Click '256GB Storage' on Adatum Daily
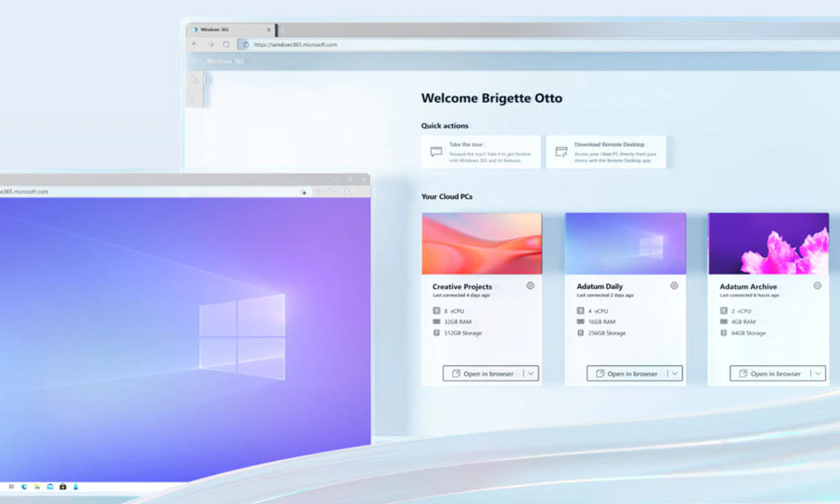Image resolution: width=840 pixels, height=504 pixels. [x=607, y=333]
